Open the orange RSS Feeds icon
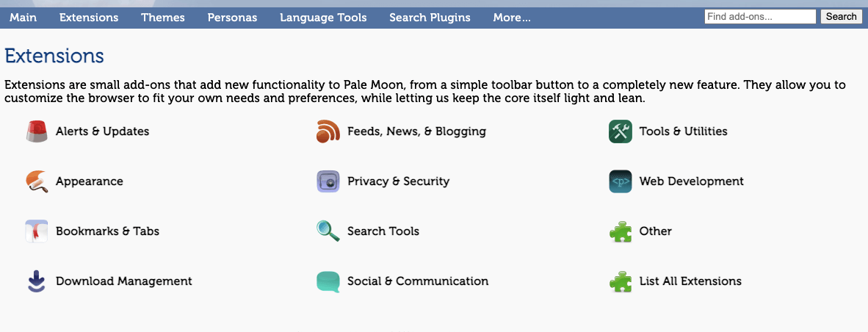The image size is (868, 332). pyautogui.click(x=328, y=131)
